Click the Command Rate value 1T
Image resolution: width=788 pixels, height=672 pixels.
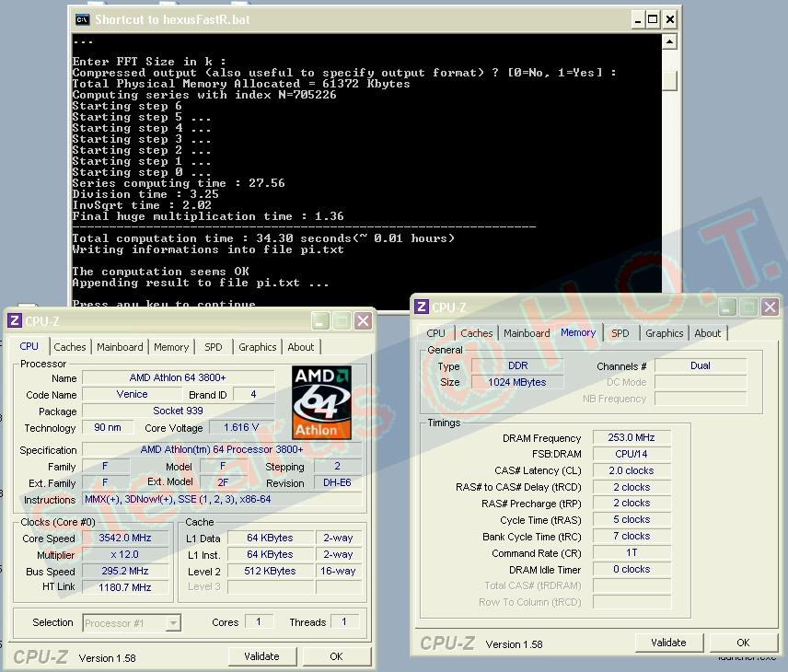click(x=632, y=552)
